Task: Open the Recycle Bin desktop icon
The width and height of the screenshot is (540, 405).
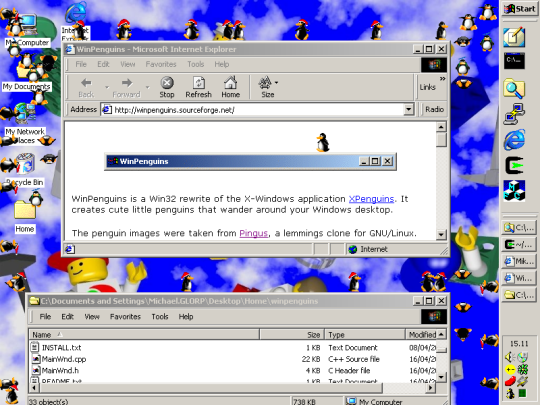Action: pyautogui.click(x=25, y=170)
